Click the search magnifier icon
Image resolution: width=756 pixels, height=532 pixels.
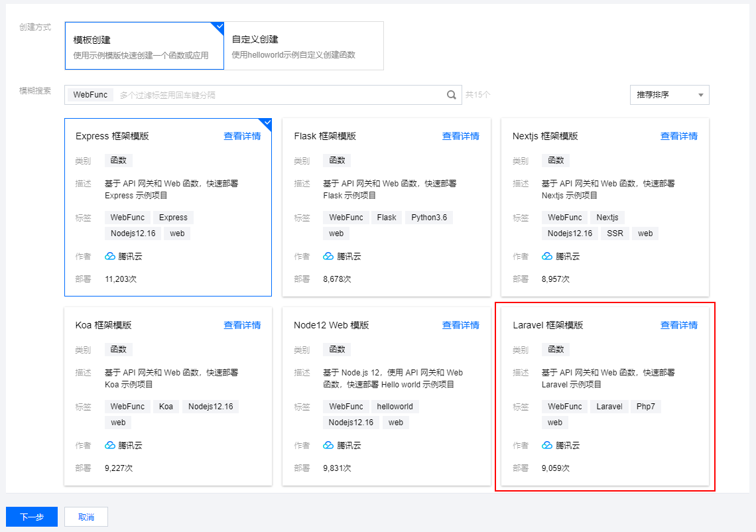coord(452,94)
